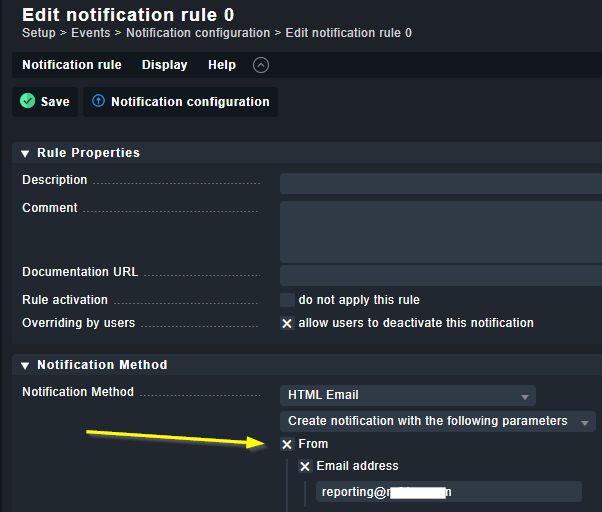
Task: Click into the Description text field
Action: 440,183
